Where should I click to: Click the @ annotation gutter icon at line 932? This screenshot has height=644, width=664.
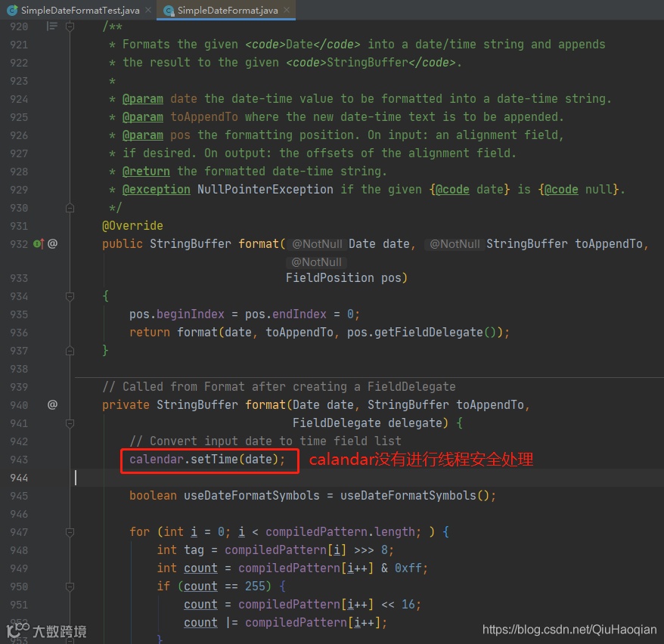52,243
